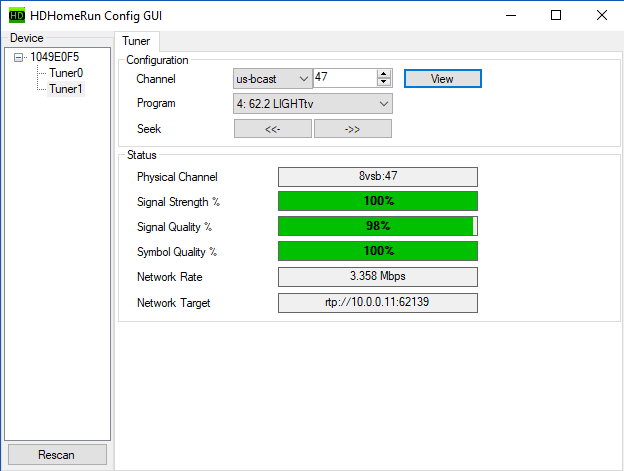Maximize the HDHomeRun Config GUI window
Screen dimensions: 624x471
click(556, 16)
